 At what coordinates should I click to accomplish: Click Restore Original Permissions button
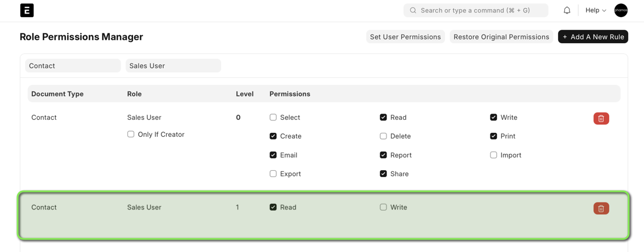point(501,37)
